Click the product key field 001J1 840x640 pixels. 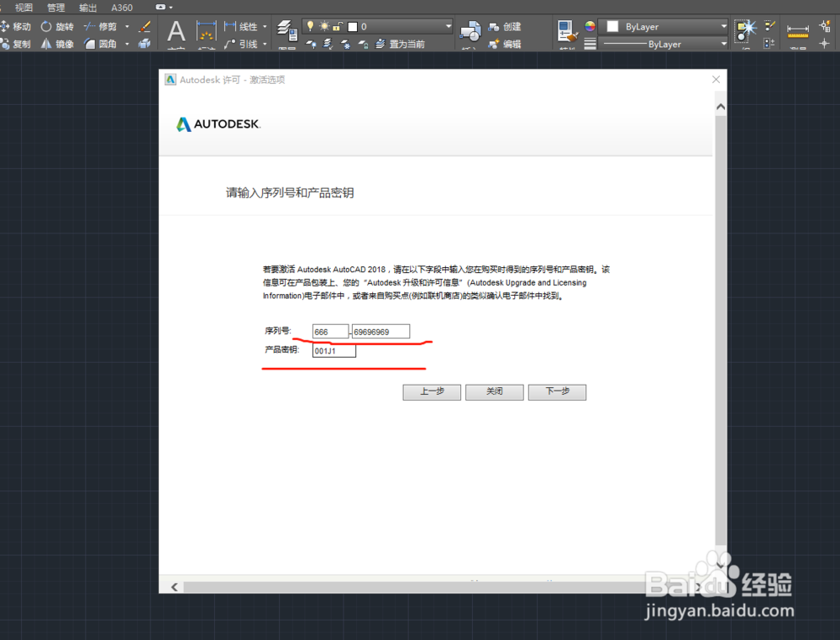pos(334,350)
